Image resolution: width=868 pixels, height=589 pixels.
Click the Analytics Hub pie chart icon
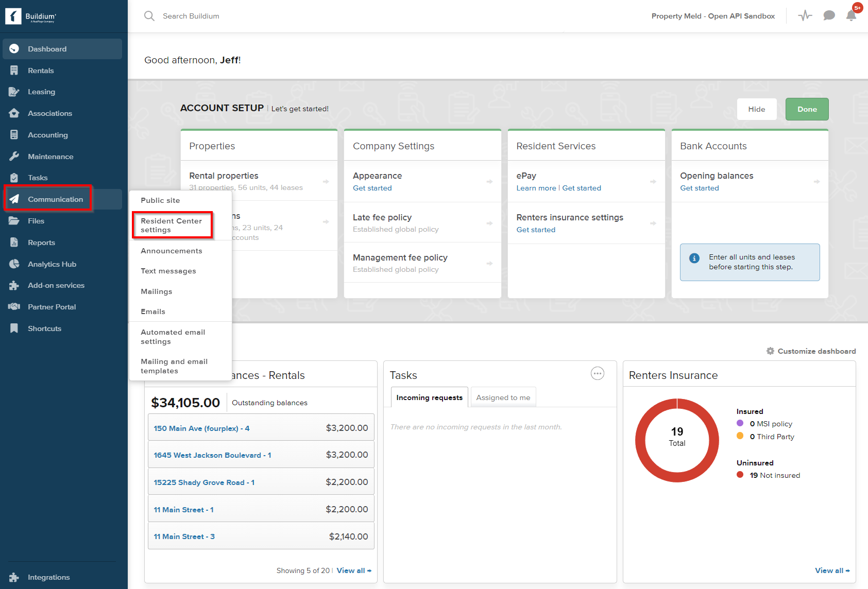click(14, 264)
